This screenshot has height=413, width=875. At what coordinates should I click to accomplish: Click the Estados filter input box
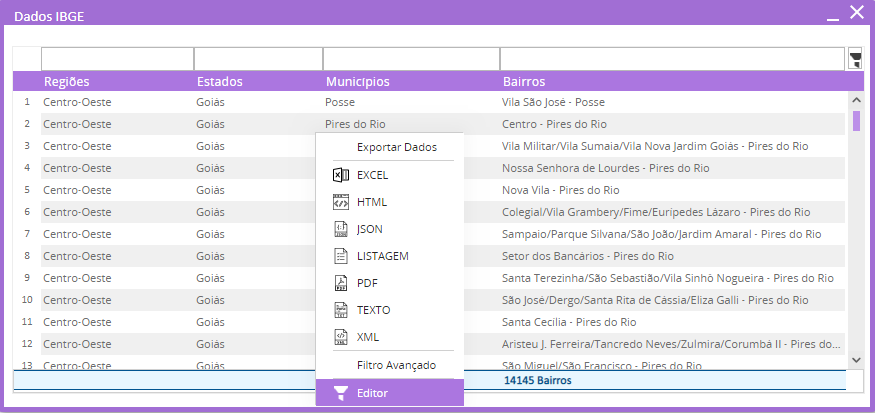click(x=258, y=59)
